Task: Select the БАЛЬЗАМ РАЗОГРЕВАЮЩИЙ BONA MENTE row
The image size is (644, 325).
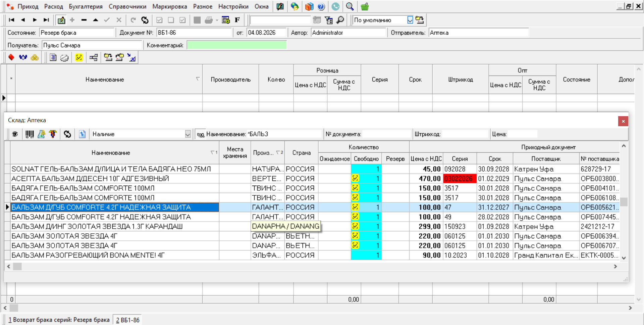Action: click(115, 255)
